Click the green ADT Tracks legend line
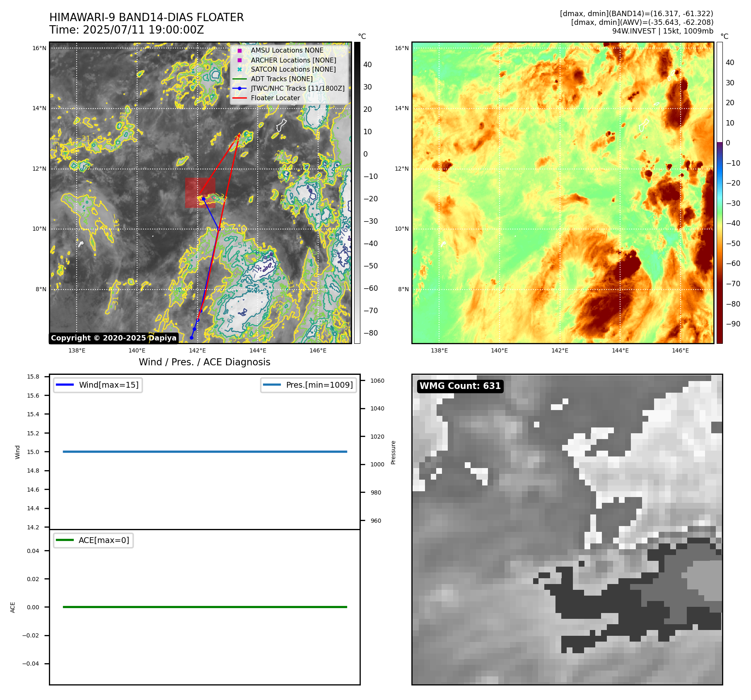The width and height of the screenshot is (751, 700). click(239, 79)
